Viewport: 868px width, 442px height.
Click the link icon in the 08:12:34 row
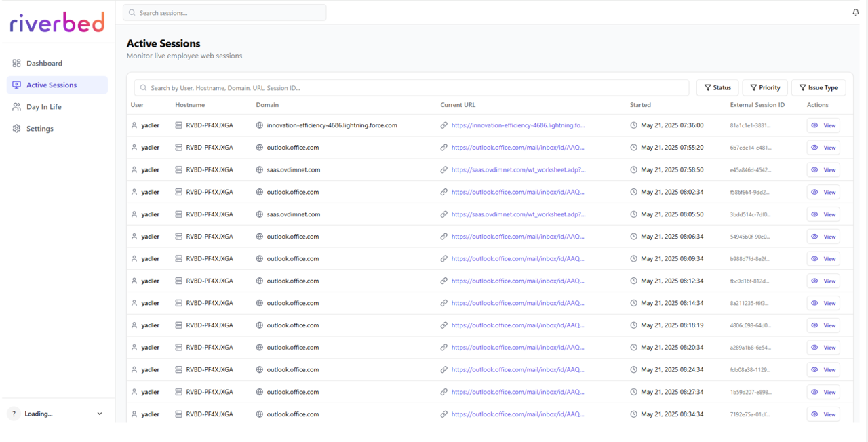[444, 281]
